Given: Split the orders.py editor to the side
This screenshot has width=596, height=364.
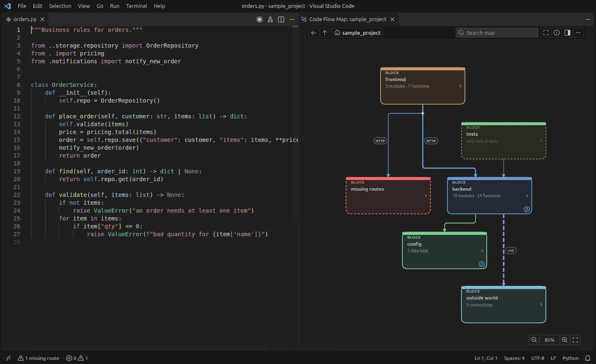Looking at the screenshot, I should coord(281,19).
